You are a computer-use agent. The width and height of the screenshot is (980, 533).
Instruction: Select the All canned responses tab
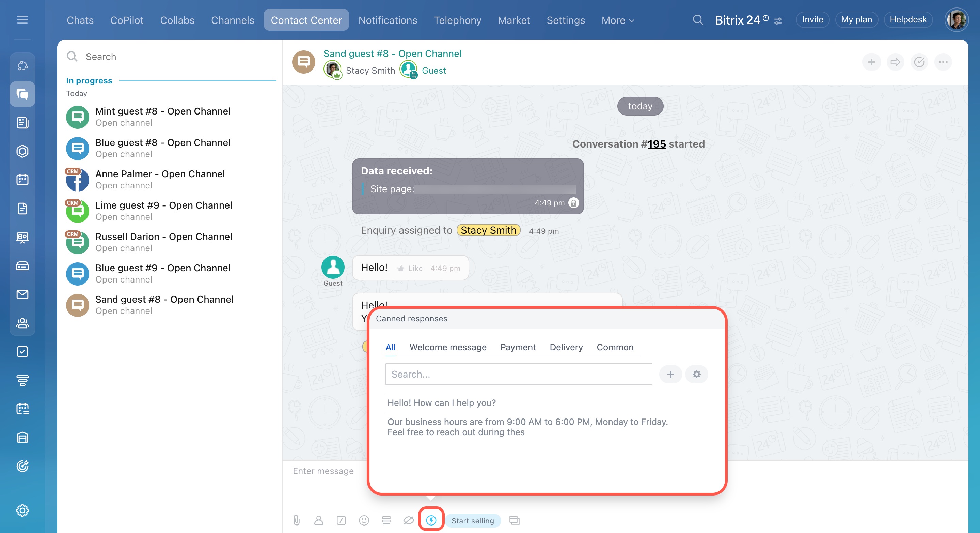[390, 347]
